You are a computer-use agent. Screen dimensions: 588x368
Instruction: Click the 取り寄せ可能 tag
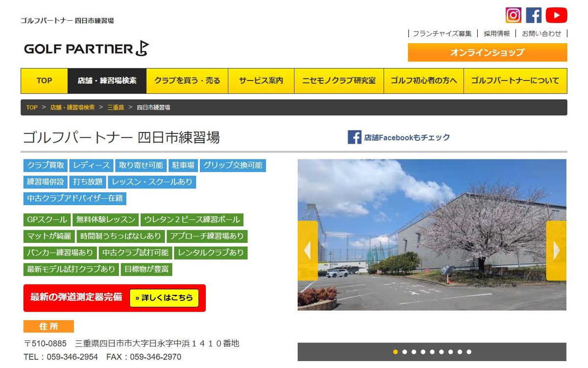141,165
